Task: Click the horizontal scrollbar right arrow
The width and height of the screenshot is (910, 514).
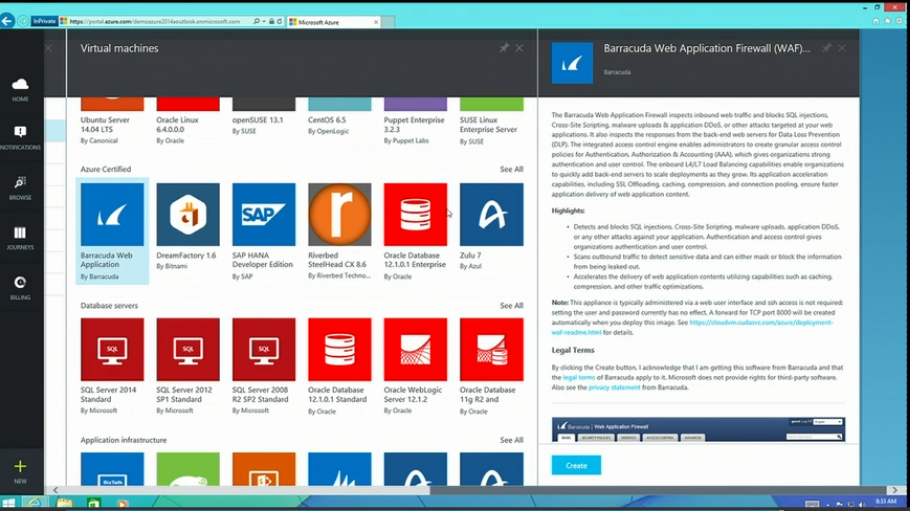Action: point(895,490)
